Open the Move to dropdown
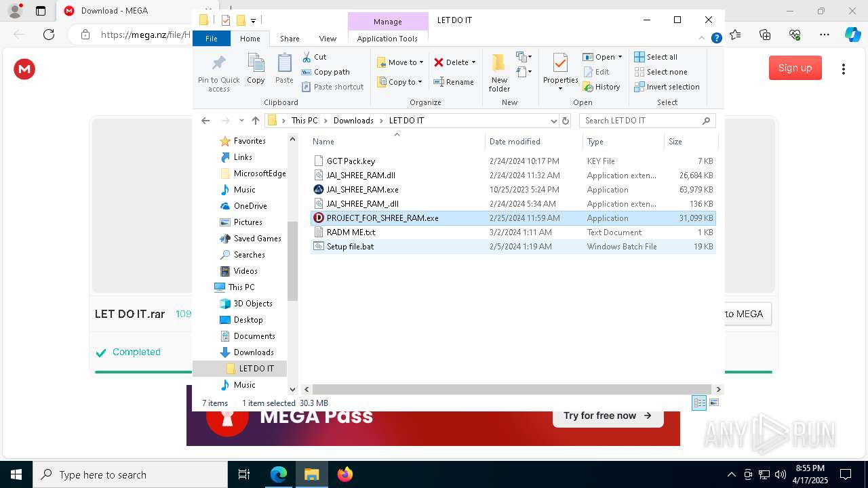This screenshot has height=488, width=868. pos(400,62)
